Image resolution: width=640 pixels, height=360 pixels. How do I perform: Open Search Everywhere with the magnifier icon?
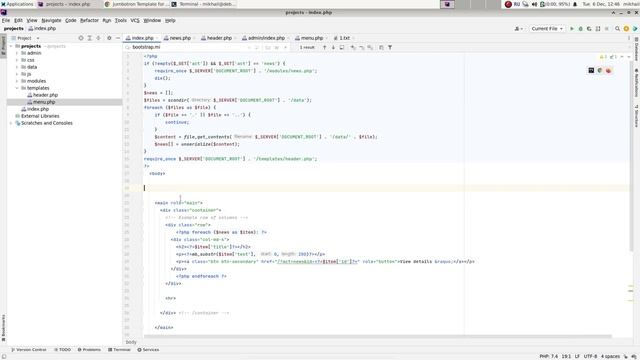618,29
